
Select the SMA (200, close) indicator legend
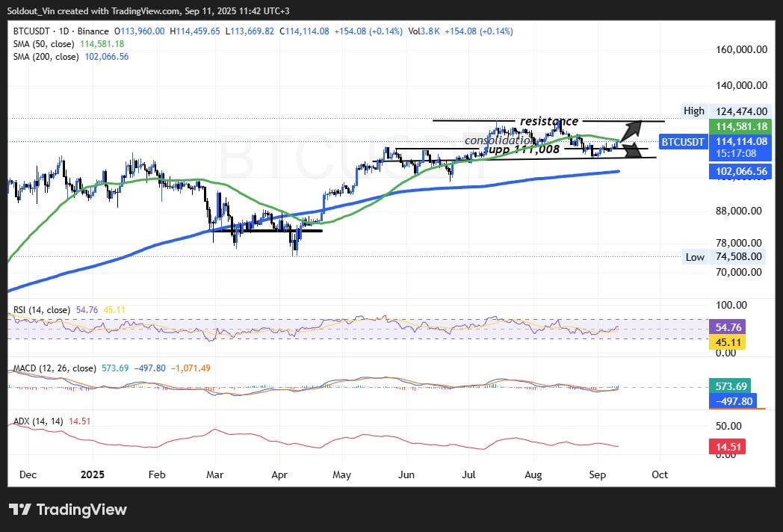[x=46, y=57]
